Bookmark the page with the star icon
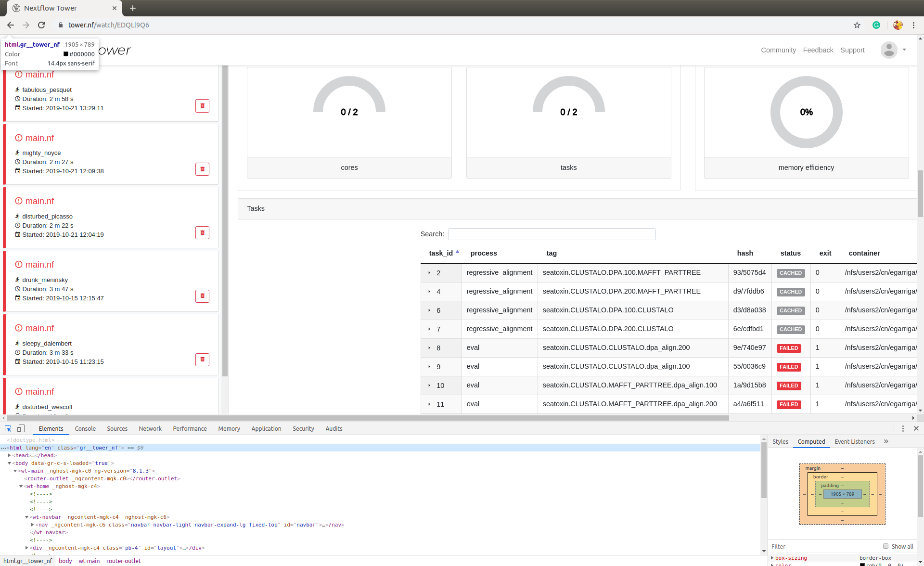Image resolution: width=924 pixels, height=566 pixels. coord(857,25)
